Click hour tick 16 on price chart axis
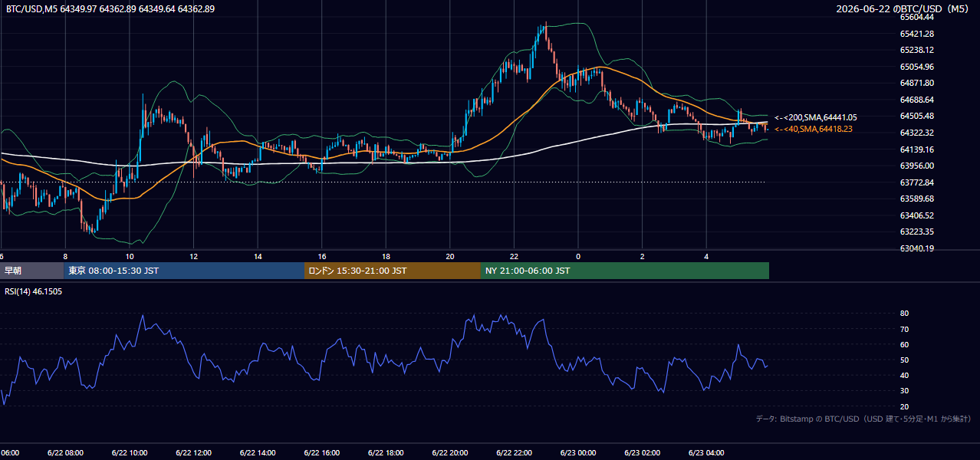 pyautogui.click(x=322, y=257)
